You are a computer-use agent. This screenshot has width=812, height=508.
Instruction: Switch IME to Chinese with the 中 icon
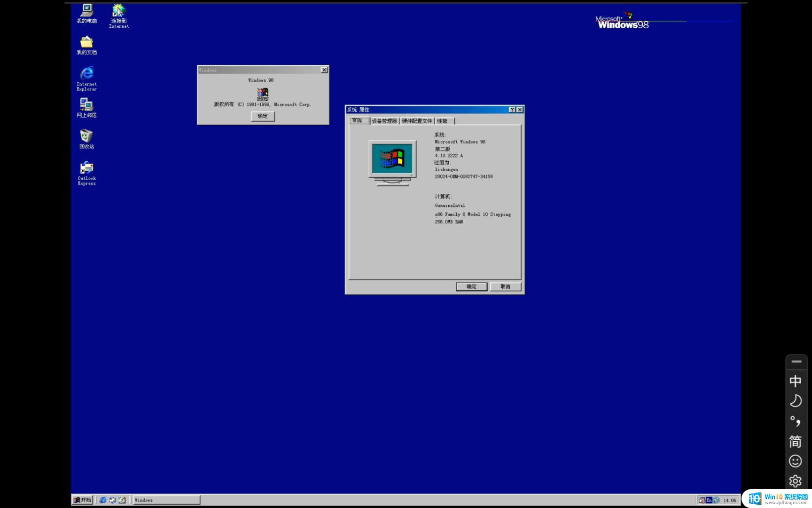click(795, 381)
